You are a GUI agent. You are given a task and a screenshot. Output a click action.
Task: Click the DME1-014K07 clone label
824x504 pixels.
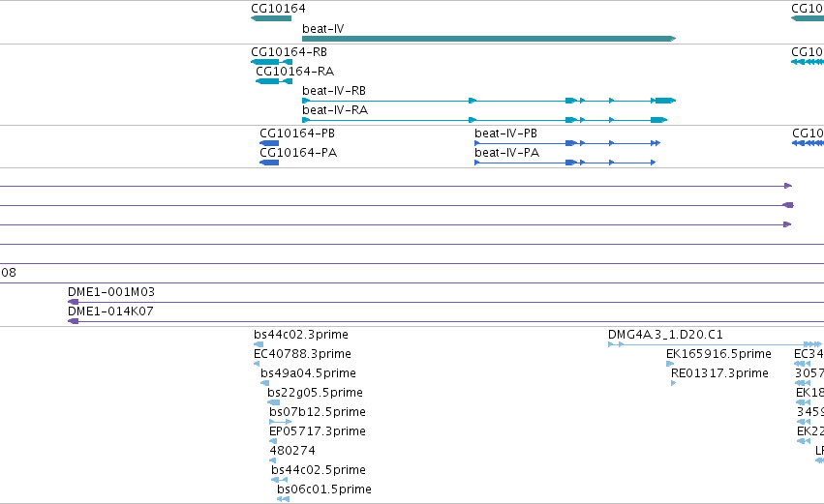point(111,311)
